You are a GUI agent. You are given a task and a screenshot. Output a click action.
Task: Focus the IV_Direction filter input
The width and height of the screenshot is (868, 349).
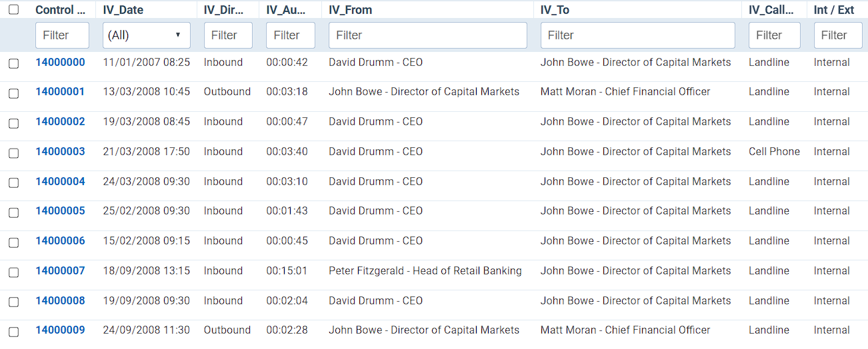click(x=228, y=35)
